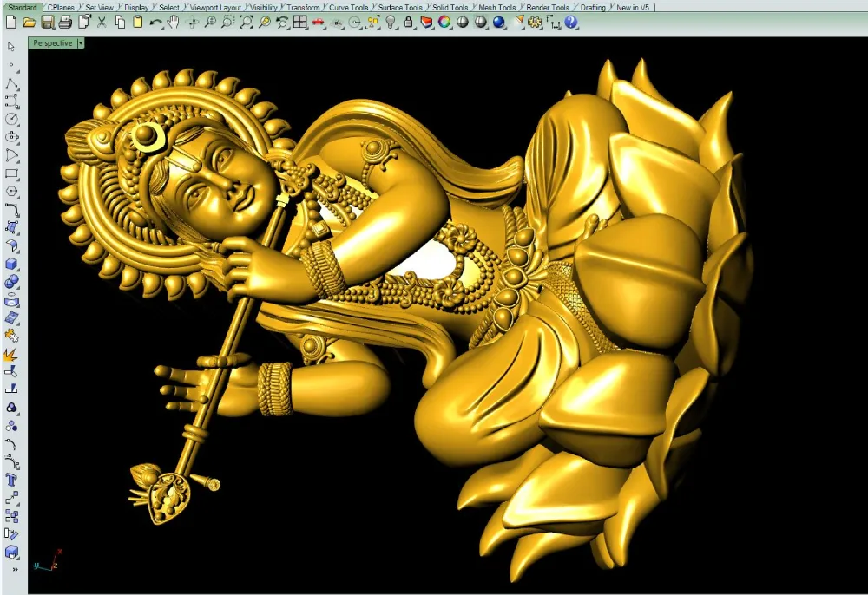The image size is (868, 595).
Task: Select the Boolean Union spheres tool
Action: [11, 282]
